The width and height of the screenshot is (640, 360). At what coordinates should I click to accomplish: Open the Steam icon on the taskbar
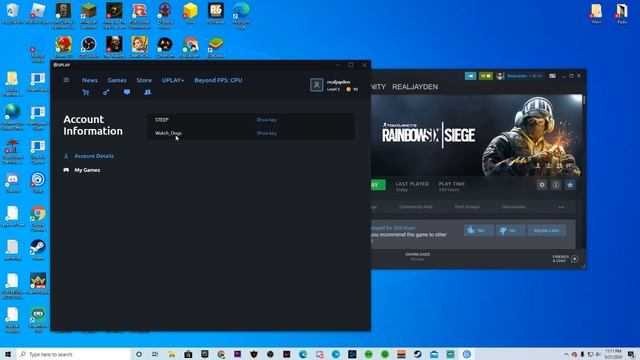[418, 354]
